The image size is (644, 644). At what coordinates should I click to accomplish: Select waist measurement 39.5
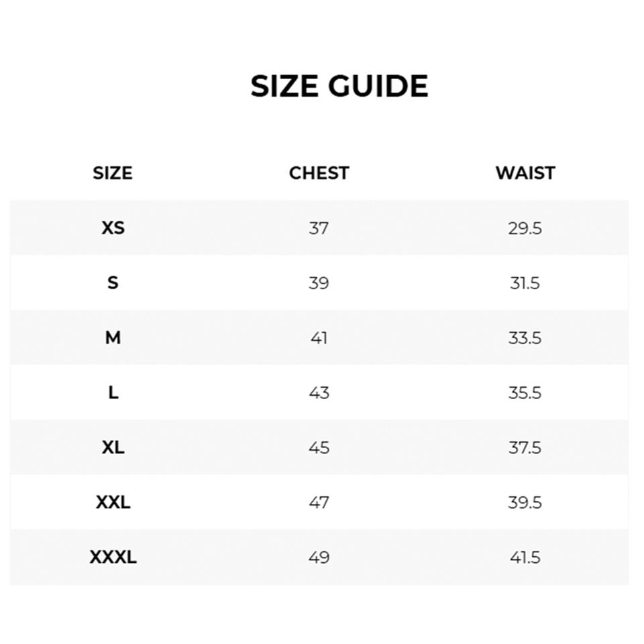525,502
